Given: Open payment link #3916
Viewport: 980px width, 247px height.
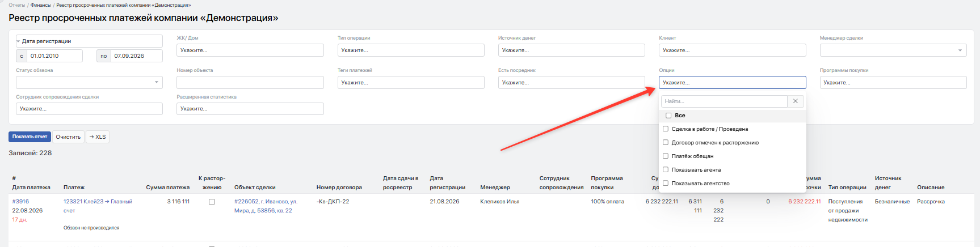Looking at the screenshot, I should [20, 202].
